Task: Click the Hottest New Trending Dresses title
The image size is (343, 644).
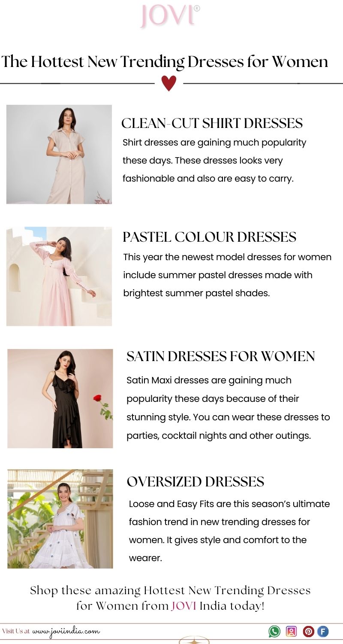Action: [165, 62]
